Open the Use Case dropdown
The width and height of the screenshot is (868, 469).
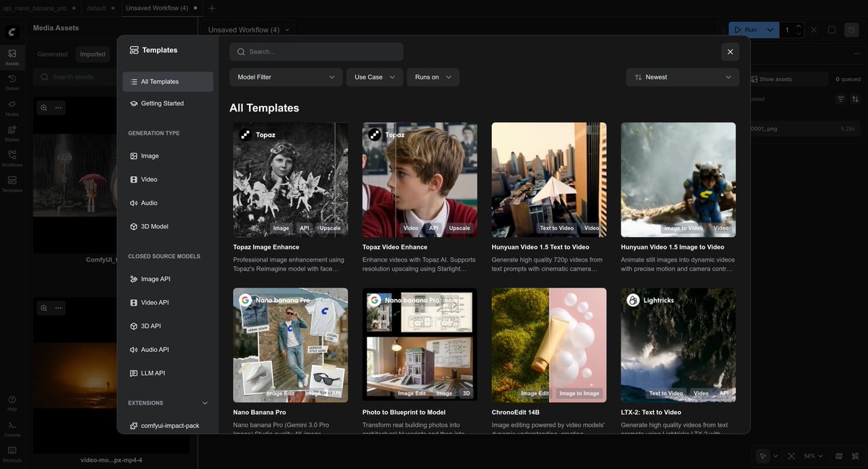click(375, 77)
